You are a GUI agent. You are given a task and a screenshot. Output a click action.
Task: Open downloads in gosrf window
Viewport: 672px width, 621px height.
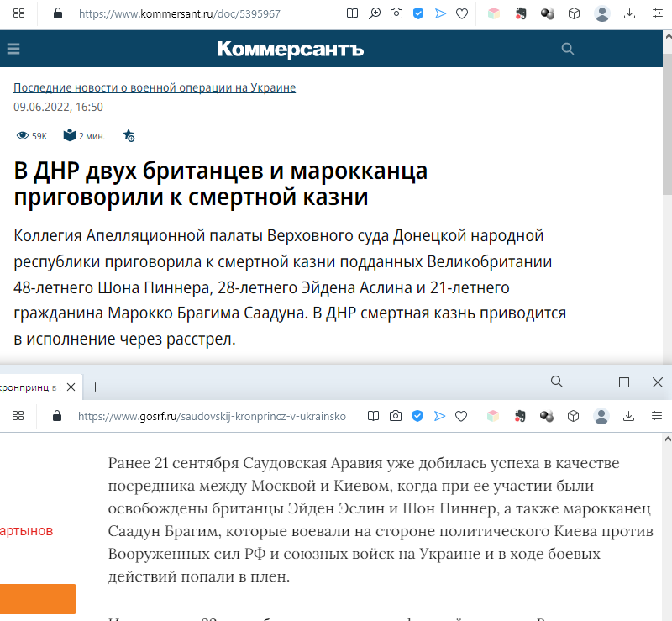click(x=628, y=416)
